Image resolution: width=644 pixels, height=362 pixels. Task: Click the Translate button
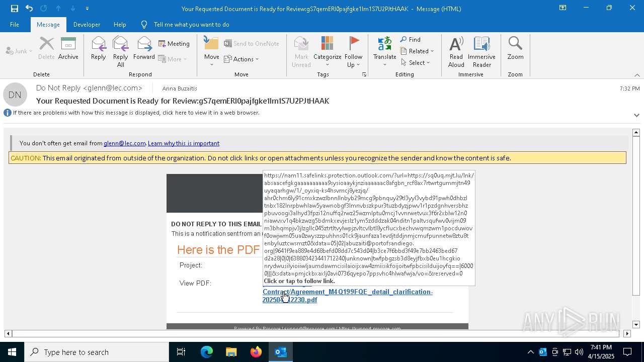[x=385, y=52]
